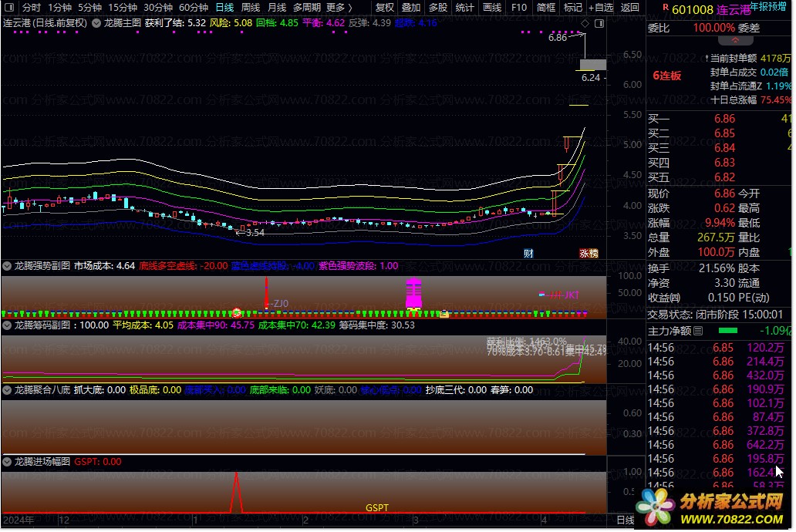Click the 返回 back button
Image resolution: width=796 pixels, height=532 pixels.
[630, 7]
